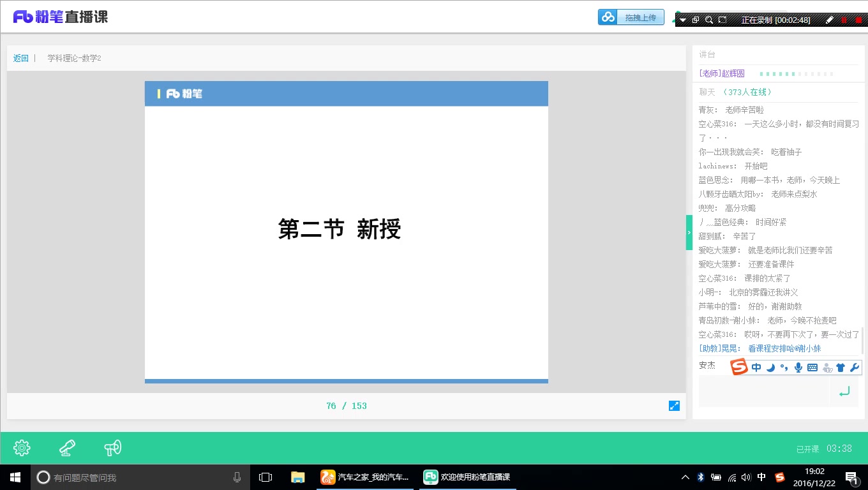The height and width of the screenshot is (490, 868).
Task: Open the Action Center notifications icon
Action: point(852,477)
